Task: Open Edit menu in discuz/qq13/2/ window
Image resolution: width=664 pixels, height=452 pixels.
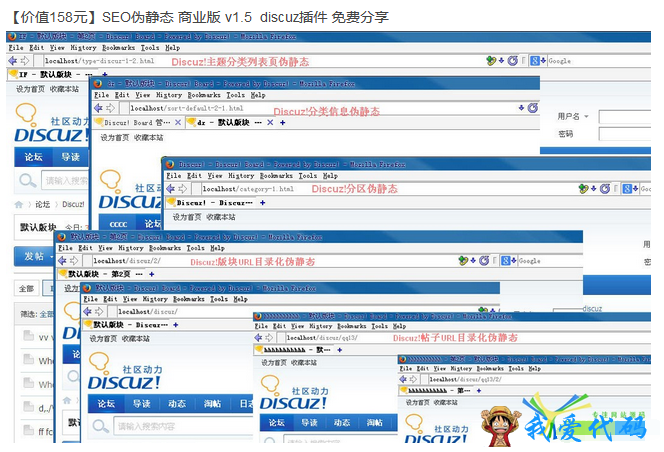Action: pyautogui.click(x=423, y=369)
